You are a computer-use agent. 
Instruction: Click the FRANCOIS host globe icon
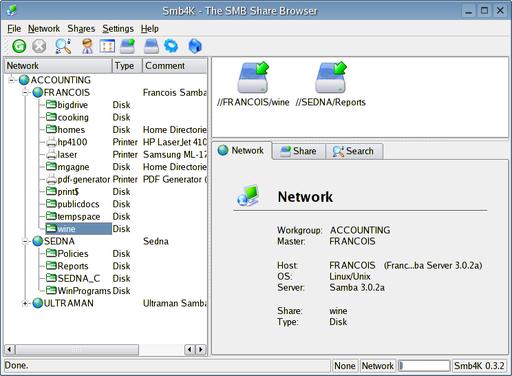click(x=38, y=92)
